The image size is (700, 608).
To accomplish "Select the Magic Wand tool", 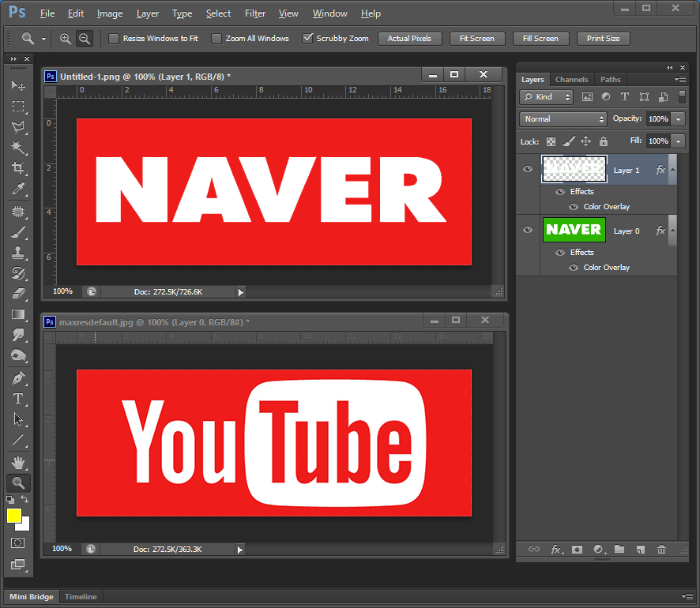I will click(18, 148).
